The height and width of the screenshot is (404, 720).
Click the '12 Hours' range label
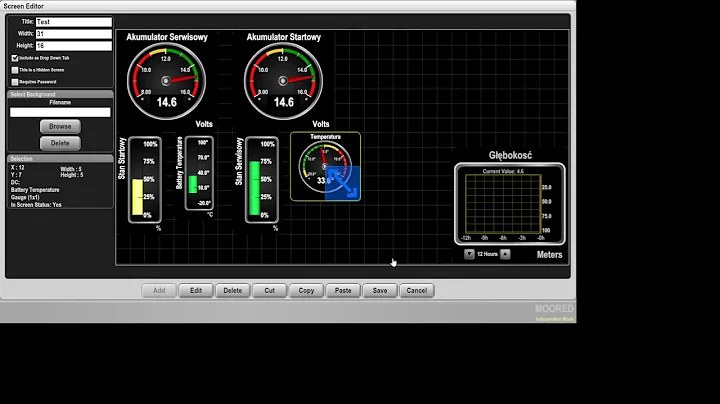coord(487,254)
